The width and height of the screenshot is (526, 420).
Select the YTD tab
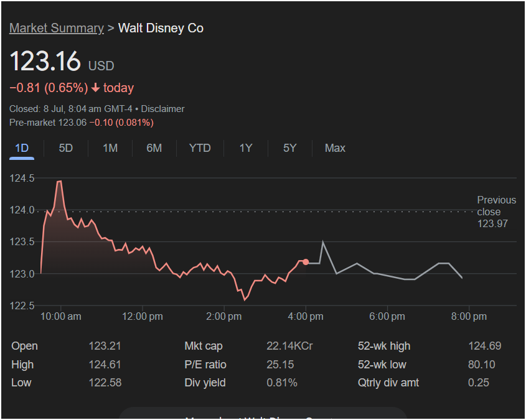click(x=200, y=148)
